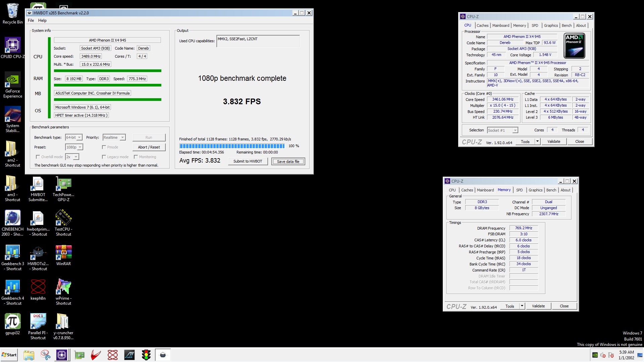Open GeForce Experience desktop icon
The width and height of the screenshot is (644, 362).
[x=12, y=85]
